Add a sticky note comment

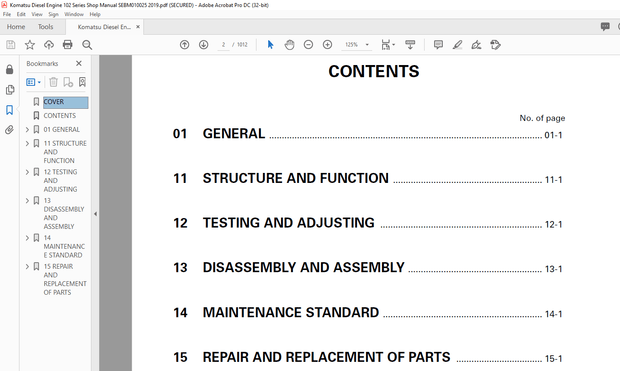(438, 45)
